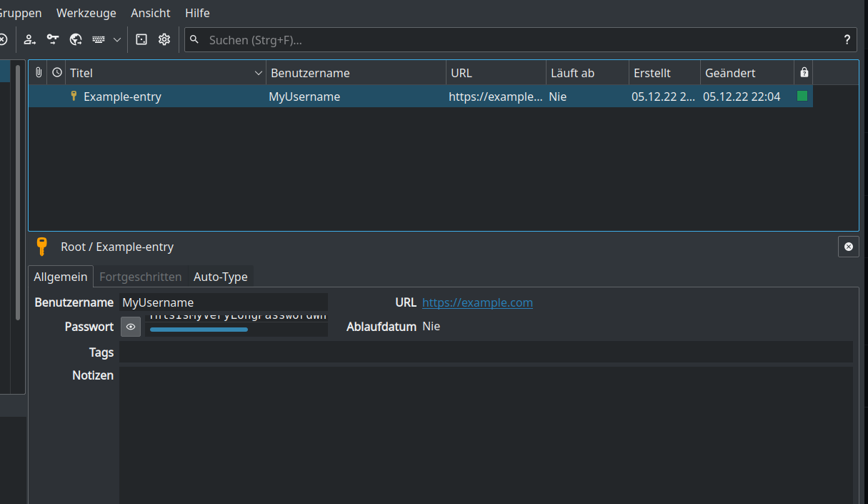Click the password strength indicator bar

(199, 329)
